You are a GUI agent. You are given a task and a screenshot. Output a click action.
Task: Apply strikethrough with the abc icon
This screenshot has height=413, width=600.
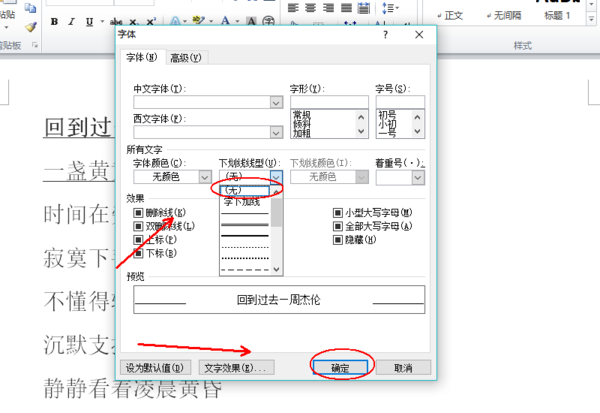[x=116, y=22]
